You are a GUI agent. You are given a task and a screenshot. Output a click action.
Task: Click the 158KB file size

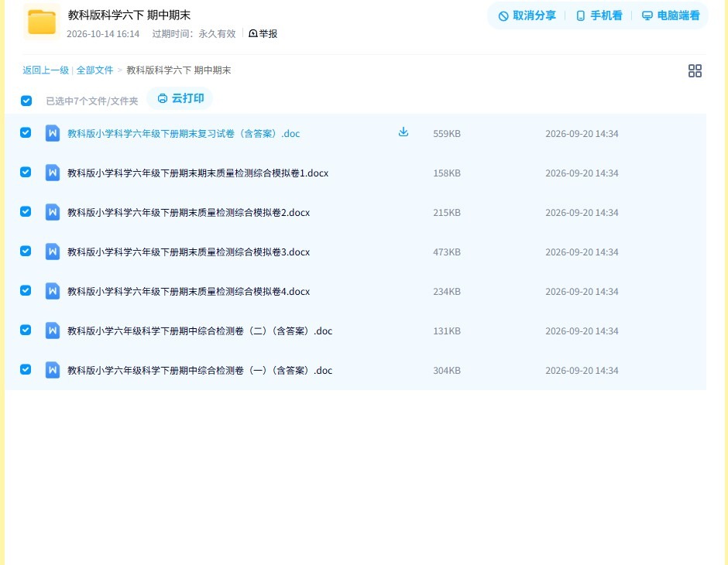447,173
